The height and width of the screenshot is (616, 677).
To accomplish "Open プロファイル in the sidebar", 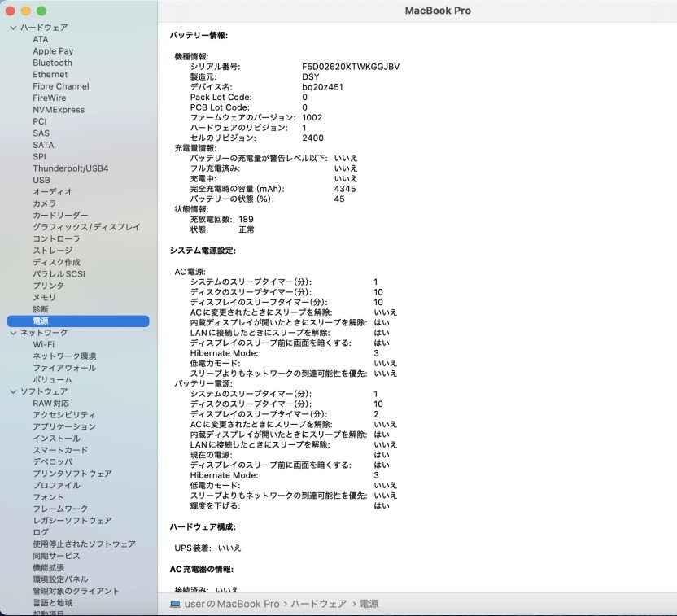I will pyautogui.click(x=57, y=485).
